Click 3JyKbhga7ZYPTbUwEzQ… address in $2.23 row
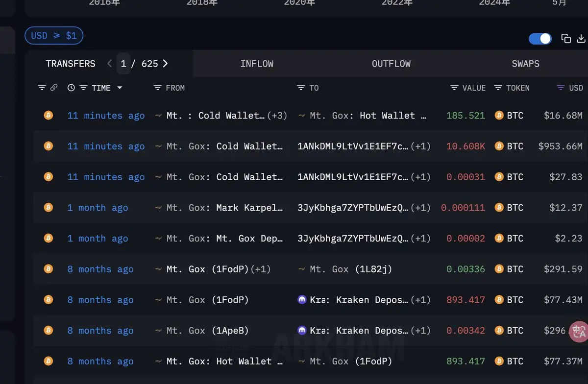Viewport: 588px width, 384px height. pyautogui.click(x=352, y=239)
